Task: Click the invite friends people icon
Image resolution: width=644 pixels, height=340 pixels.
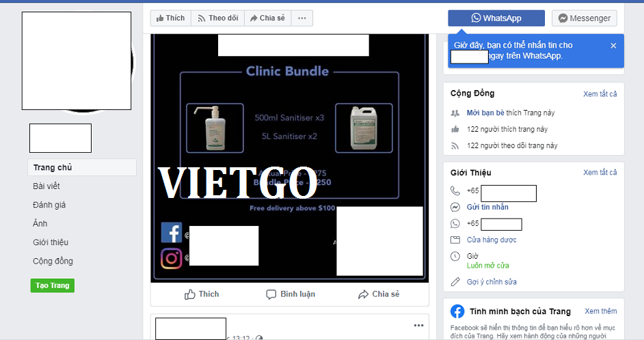Action: pos(455,113)
